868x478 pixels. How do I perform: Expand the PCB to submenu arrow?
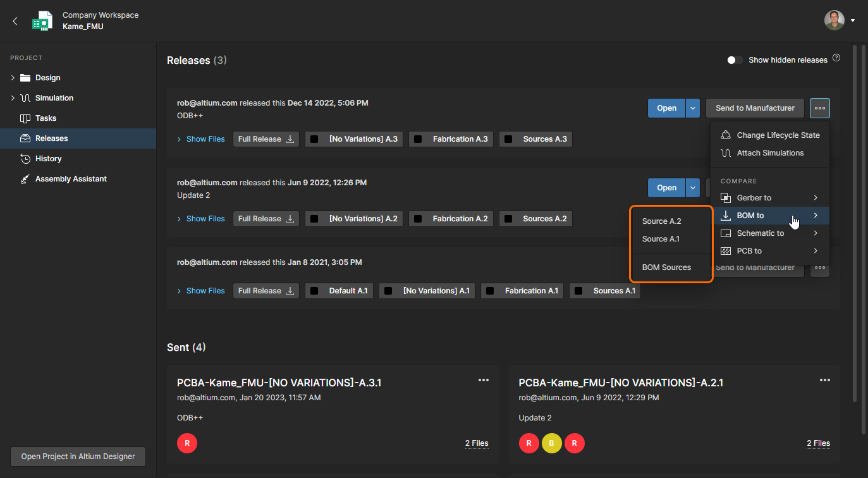(816, 251)
